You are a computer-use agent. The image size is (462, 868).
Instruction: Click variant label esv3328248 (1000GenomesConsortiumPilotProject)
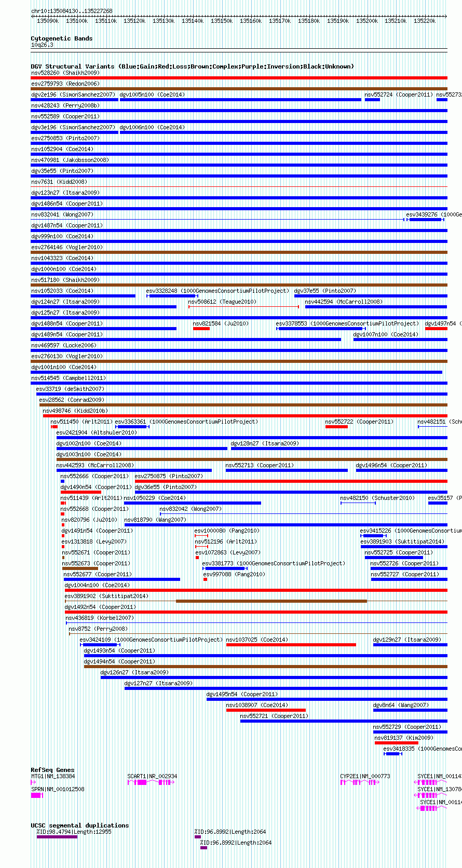(218, 291)
